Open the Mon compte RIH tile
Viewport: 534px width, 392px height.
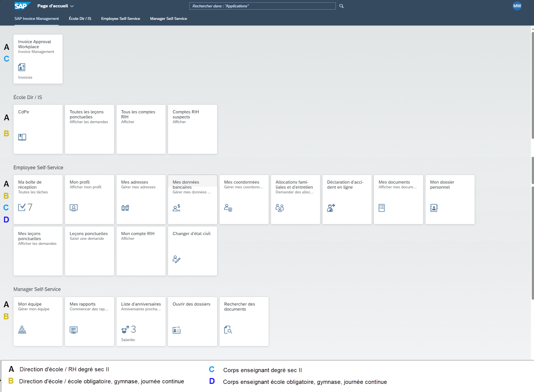(141, 251)
